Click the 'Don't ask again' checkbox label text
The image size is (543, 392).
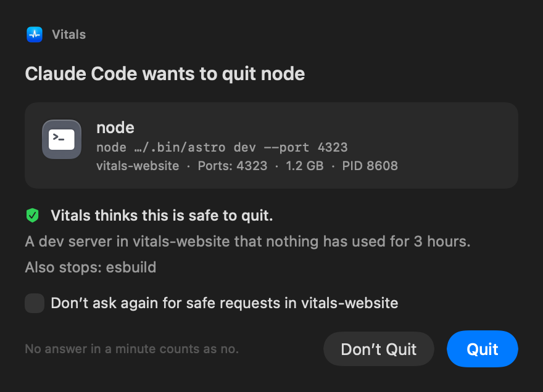click(x=225, y=303)
